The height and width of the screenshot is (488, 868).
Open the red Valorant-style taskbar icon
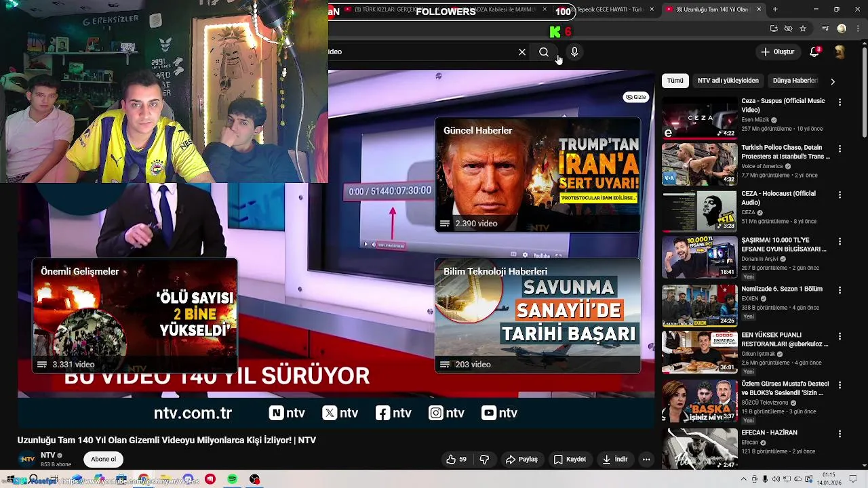(x=210, y=479)
